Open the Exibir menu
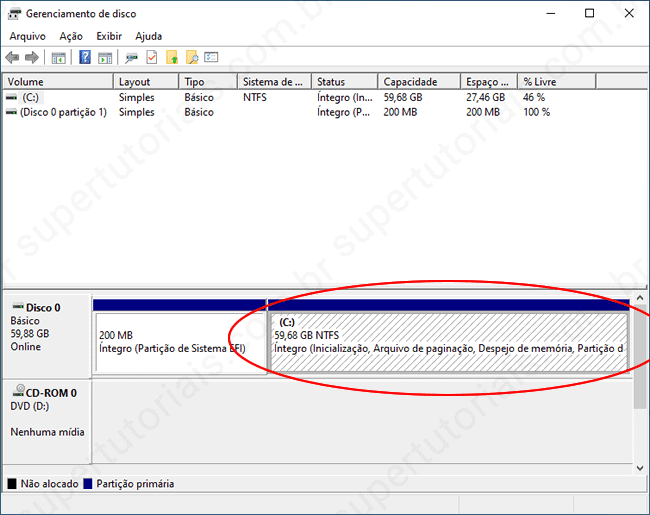The image size is (650, 515). 109,36
